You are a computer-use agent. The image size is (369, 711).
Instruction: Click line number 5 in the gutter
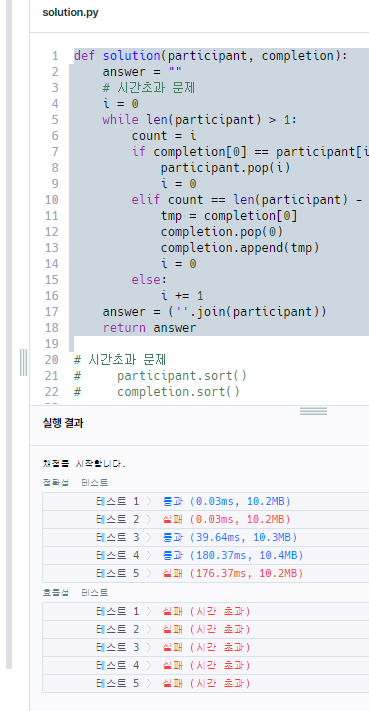point(55,120)
